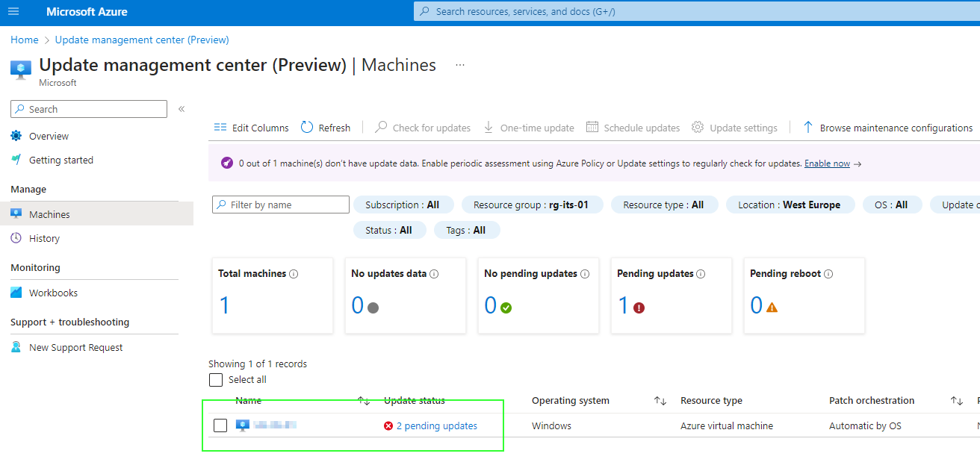This screenshot has height=474, width=980.
Task: Click the Pending updates info icon
Action: 701,274
